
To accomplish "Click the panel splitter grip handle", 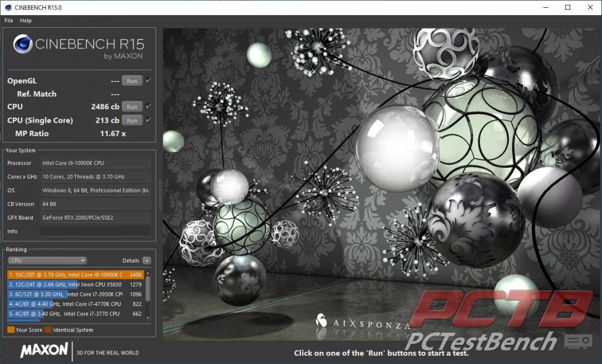I will coord(160,195).
